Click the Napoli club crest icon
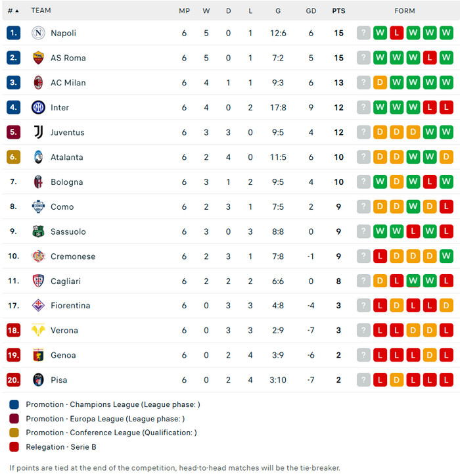Viewport: 460px width, 476px height. coord(38,33)
